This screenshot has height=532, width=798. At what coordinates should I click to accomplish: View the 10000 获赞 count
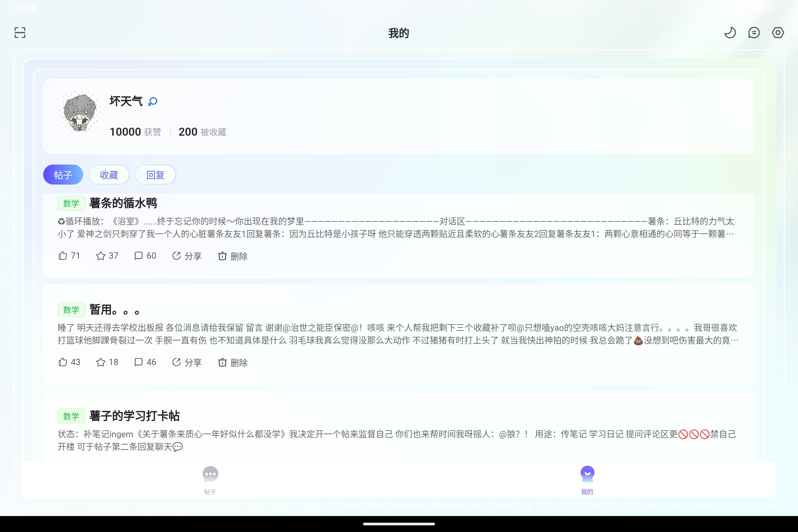(x=135, y=132)
